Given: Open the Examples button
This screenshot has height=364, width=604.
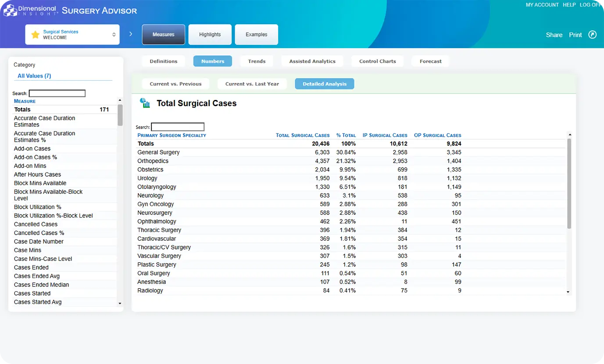Looking at the screenshot, I should point(256,35).
